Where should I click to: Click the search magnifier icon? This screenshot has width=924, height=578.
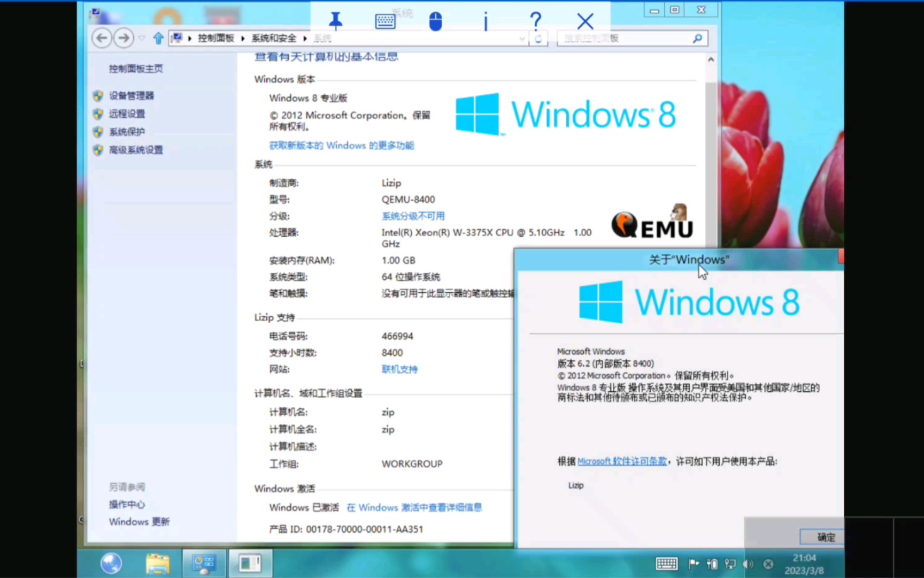(697, 39)
